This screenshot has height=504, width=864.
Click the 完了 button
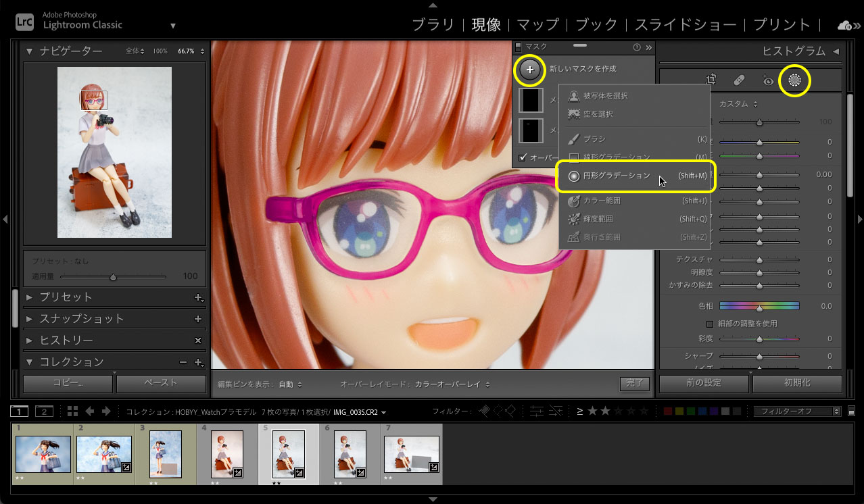pyautogui.click(x=634, y=384)
